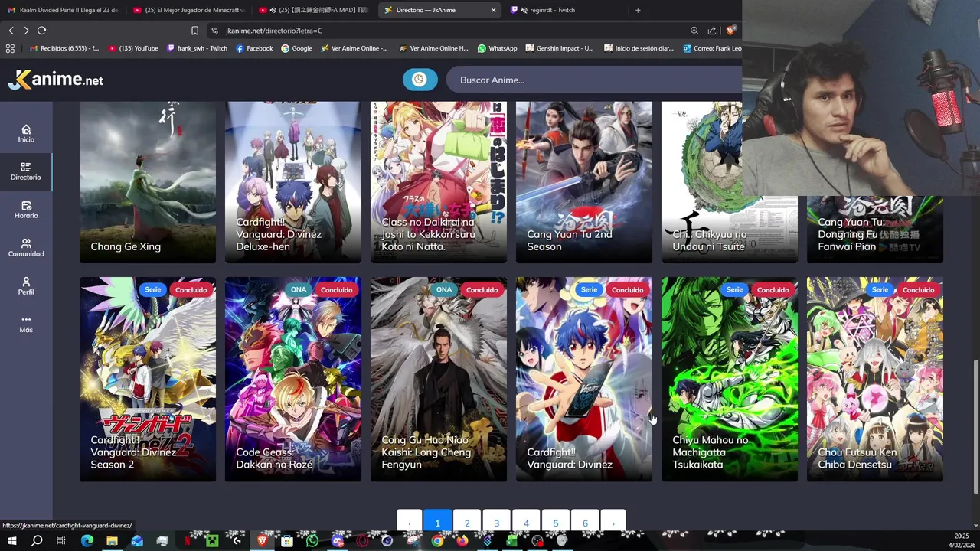980x551 pixels.
Task: Open the Facebook bookmark
Action: [254, 48]
